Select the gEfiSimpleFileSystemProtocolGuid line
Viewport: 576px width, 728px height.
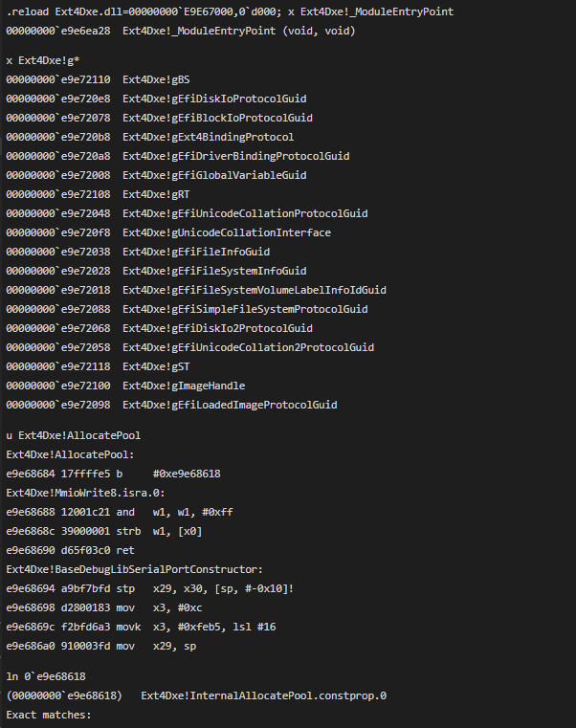pyautogui.click(x=187, y=309)
